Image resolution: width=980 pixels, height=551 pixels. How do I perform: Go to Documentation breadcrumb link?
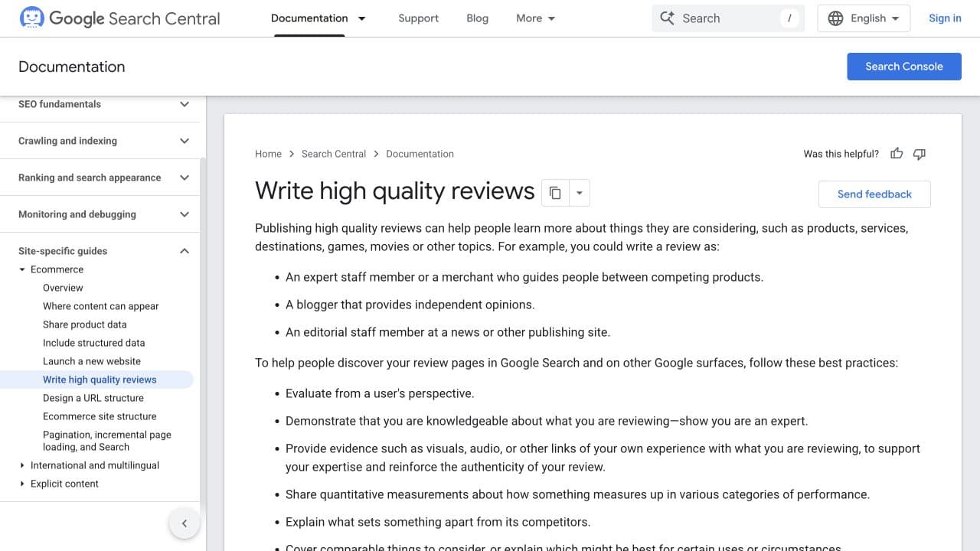[x=420, y=154]
